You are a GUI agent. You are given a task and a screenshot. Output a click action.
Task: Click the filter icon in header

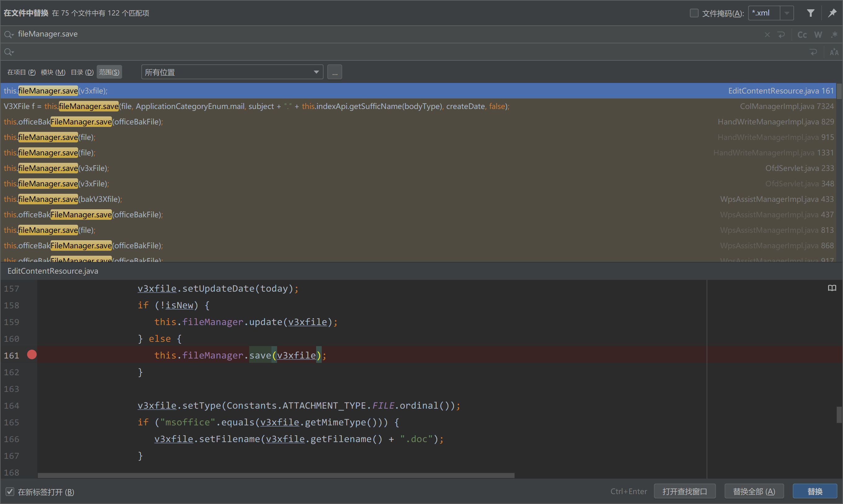810,13
